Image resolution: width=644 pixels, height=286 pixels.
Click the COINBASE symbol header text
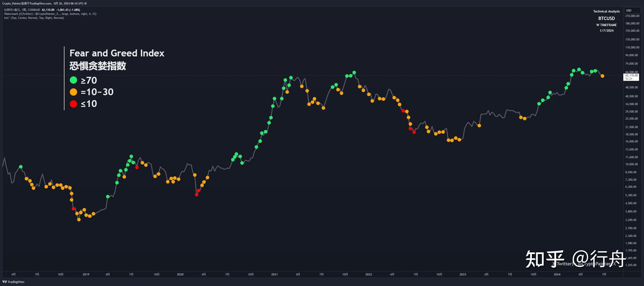pos(34,10)
